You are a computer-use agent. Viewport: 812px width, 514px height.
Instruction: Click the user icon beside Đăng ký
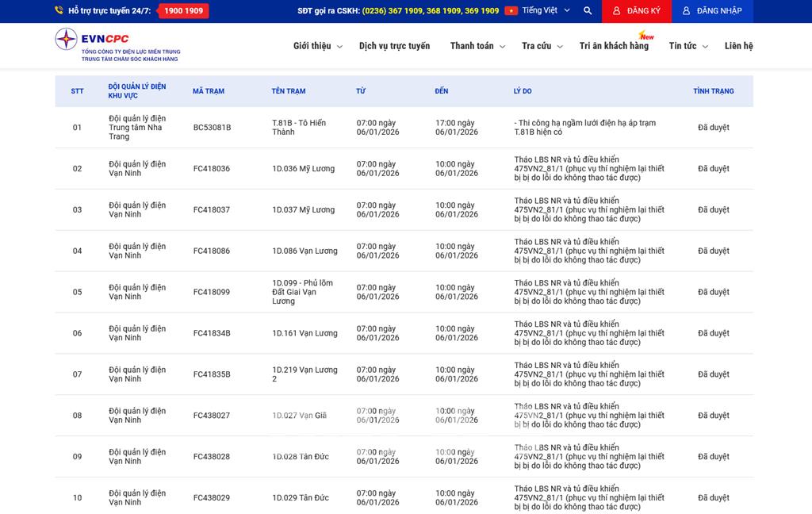click(616, 11)
